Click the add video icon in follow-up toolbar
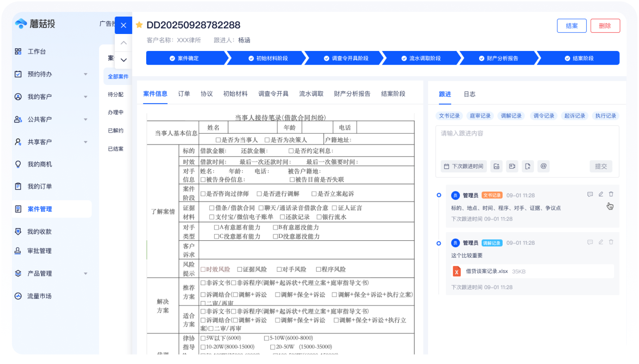 point(512,166)
